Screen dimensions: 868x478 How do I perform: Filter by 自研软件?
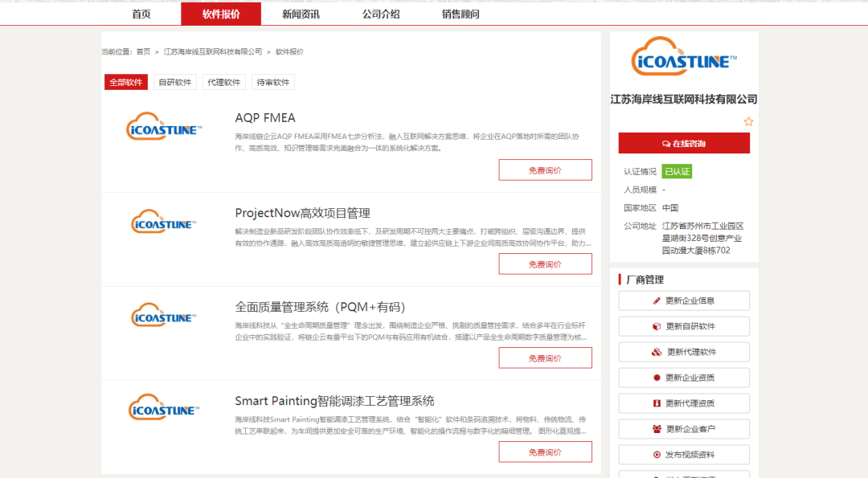(x=175, y=83)
